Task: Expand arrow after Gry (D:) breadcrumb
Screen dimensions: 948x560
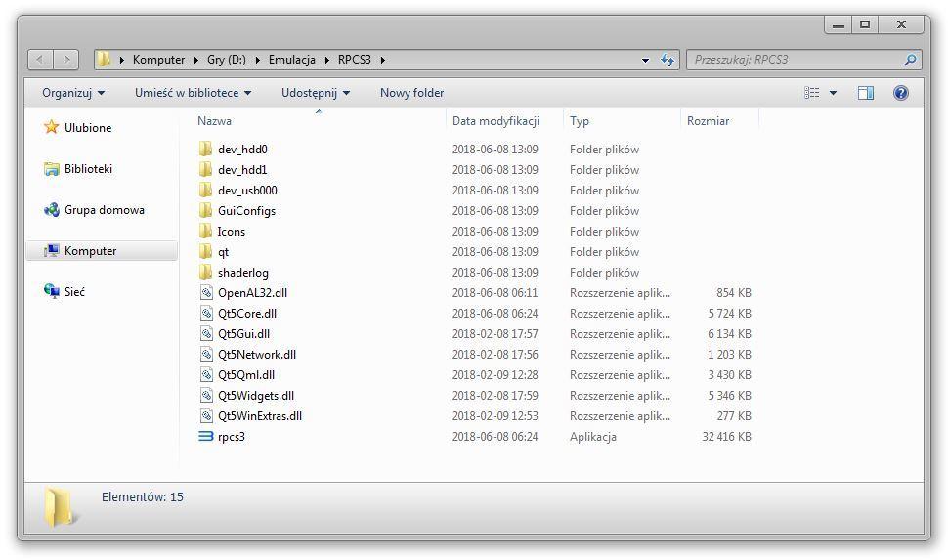Action: 257,60
